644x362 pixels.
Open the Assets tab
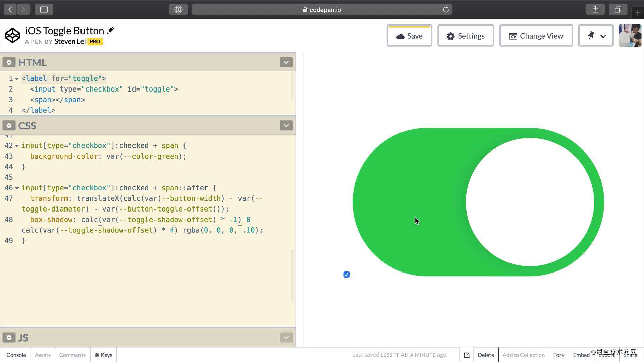tap(43, 355)
